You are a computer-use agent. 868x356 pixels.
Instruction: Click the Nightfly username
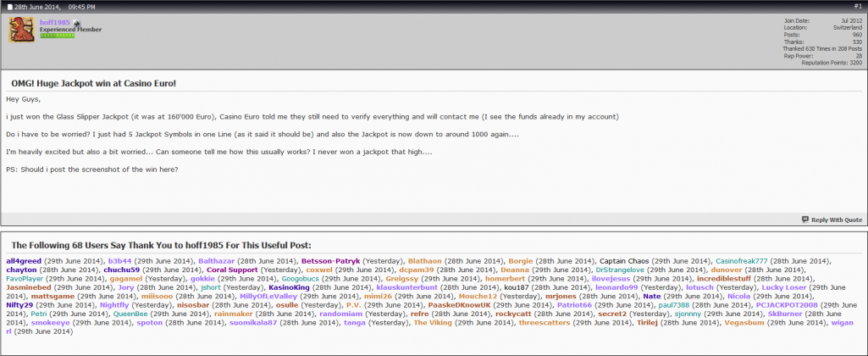[x=114, y=305]
